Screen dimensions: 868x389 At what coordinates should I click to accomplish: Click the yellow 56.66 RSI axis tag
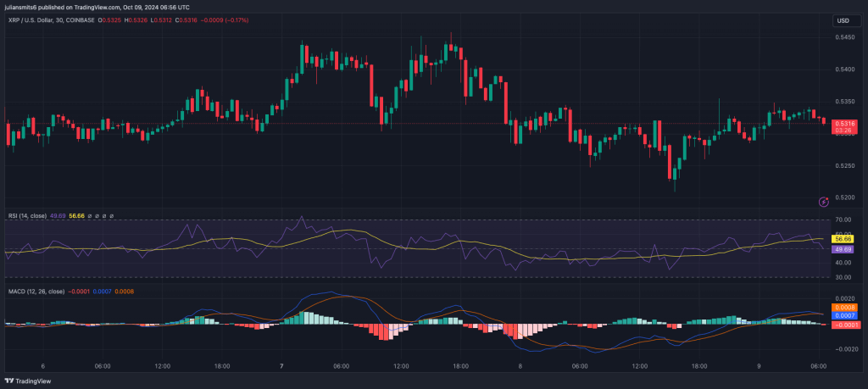point(843,239)
